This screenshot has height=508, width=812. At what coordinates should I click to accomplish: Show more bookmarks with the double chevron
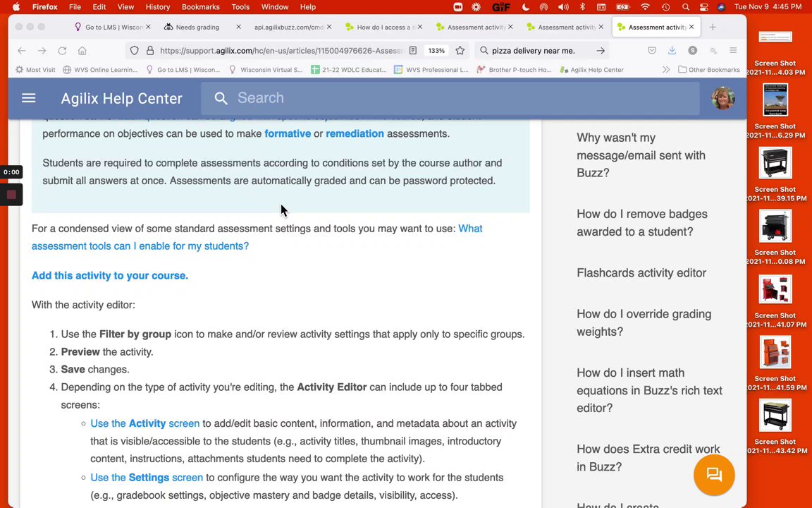pyautogui.click(x=666, y=69)
